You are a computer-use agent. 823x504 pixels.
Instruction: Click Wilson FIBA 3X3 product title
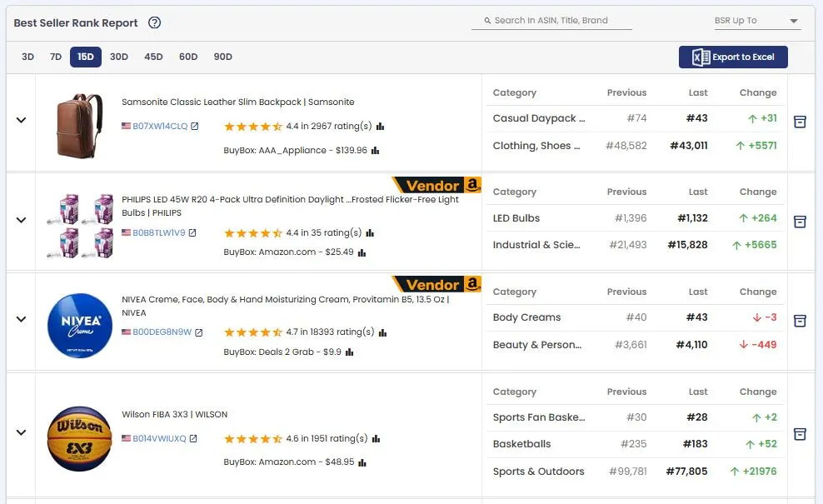coord(174,414)
